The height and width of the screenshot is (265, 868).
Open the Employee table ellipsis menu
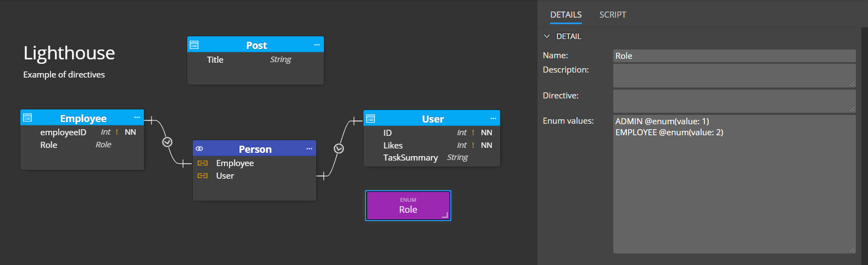pyautogui.click(x=137, y=118)
